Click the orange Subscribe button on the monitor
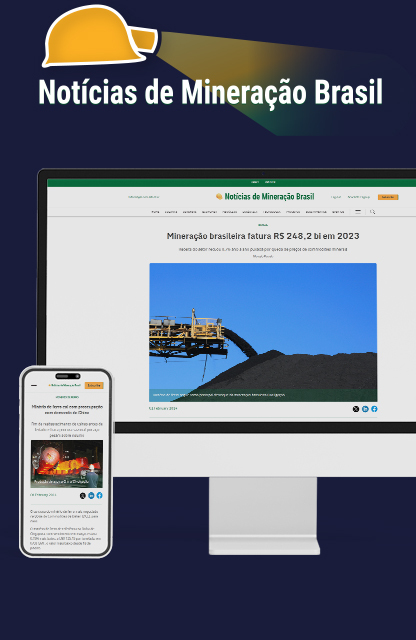The width and height of the screenshot is (416, 640). (x=387, y=197)
